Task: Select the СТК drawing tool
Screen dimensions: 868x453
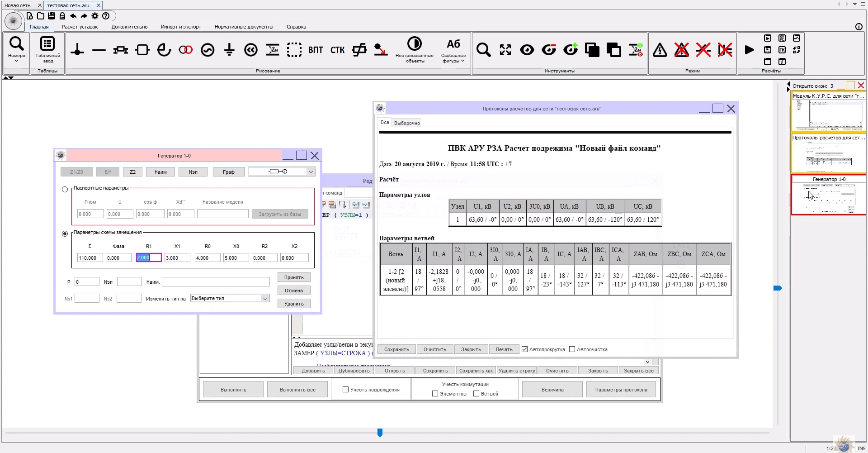Action: pos(337,50)
